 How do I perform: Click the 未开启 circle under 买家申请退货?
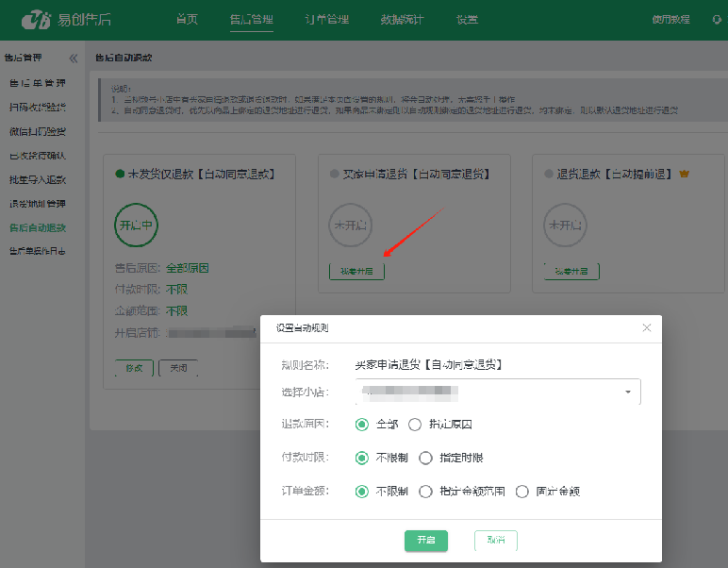click(x=349, y=226)
